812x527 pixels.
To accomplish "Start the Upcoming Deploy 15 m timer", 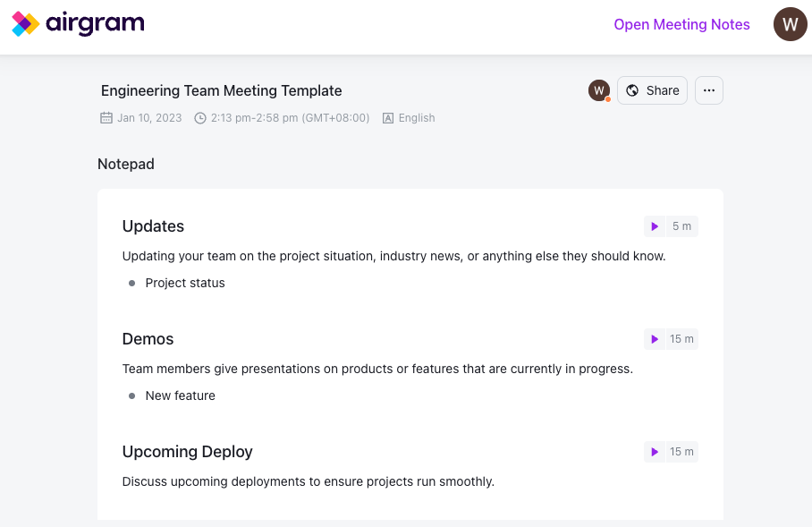I will coord(655,452).
